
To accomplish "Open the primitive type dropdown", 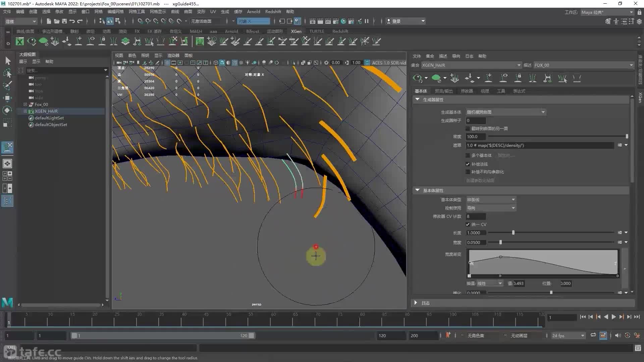I will click(491, 200).
